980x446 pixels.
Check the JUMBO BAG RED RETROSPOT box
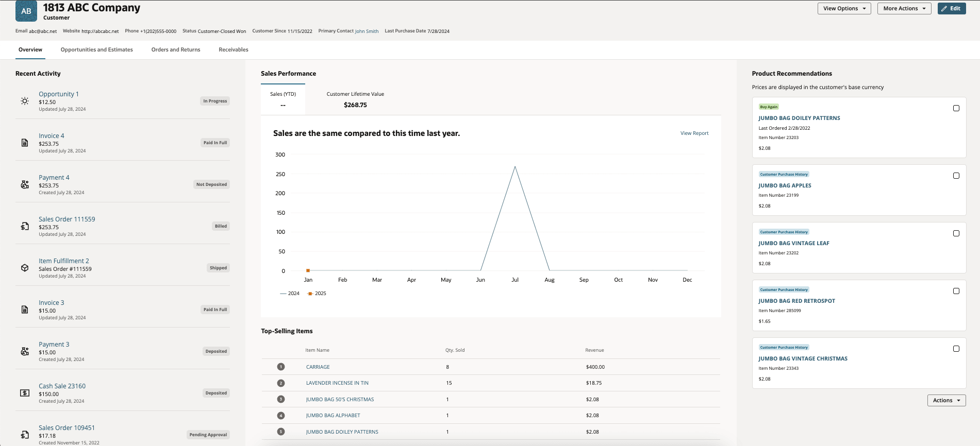(x=956, y=291)
